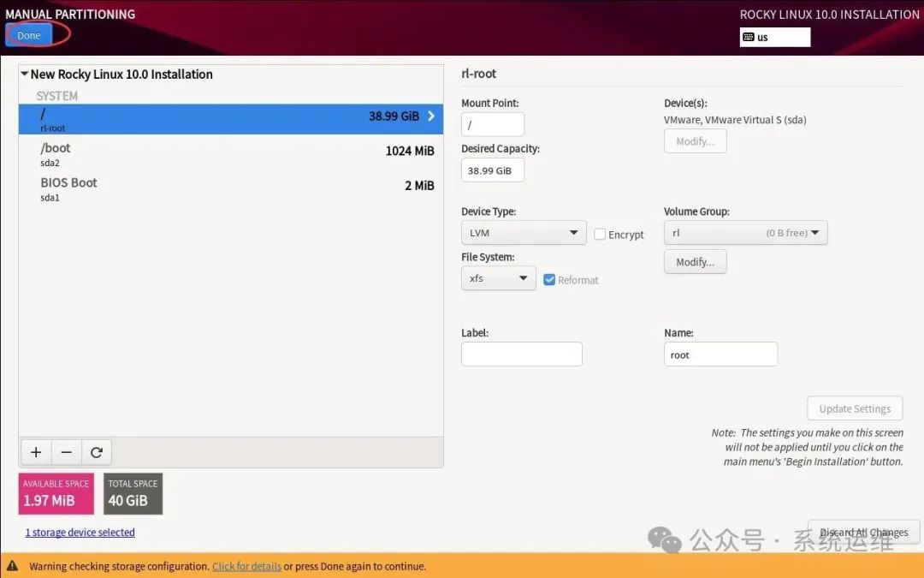Click the warning triangle icon in bottom bar
This screenshot has width=924, height=578.
pyautogui.click(x=12, y=566)
